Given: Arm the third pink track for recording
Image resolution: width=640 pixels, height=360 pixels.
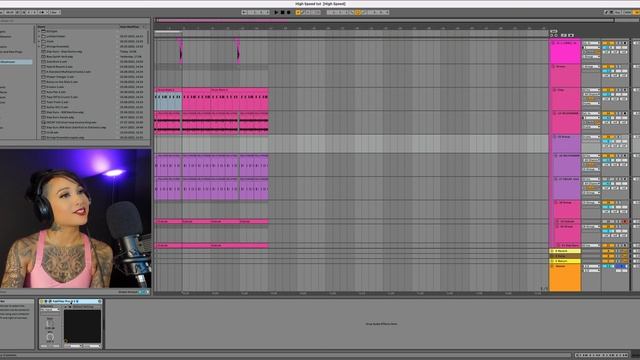Looking at the screenshot, I should click(x=624, y=90).
